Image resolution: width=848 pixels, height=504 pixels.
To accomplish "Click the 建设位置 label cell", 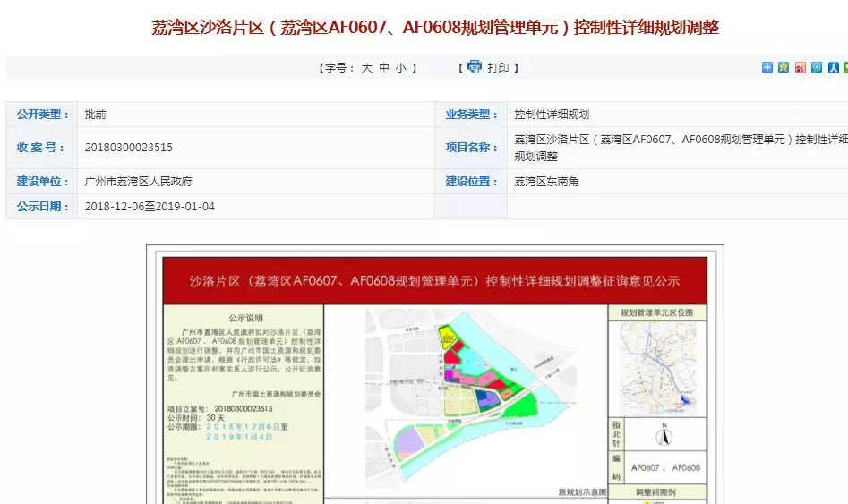I will click(471, 181).
